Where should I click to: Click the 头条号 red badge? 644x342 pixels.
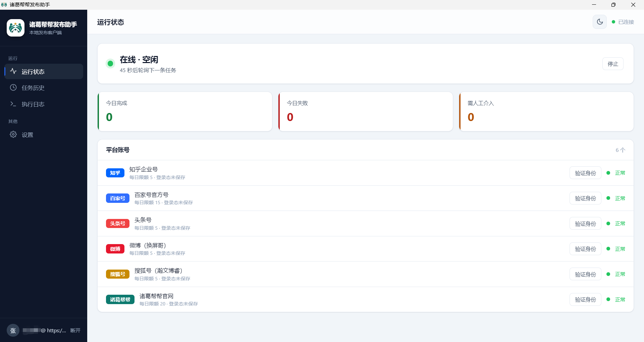tap(118, 224)
